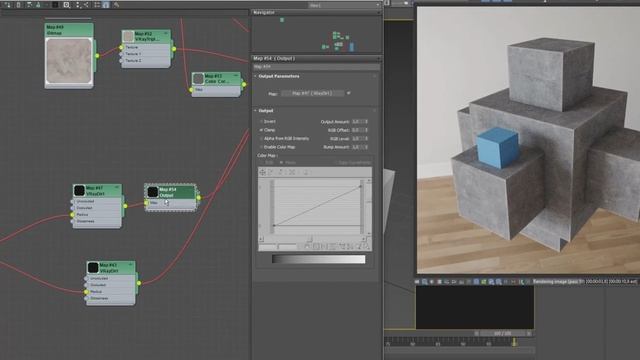The width and height of the screenshot is (640, 360).
Task: Select the move tool in the curve toolbar
Action: (262, 172)
